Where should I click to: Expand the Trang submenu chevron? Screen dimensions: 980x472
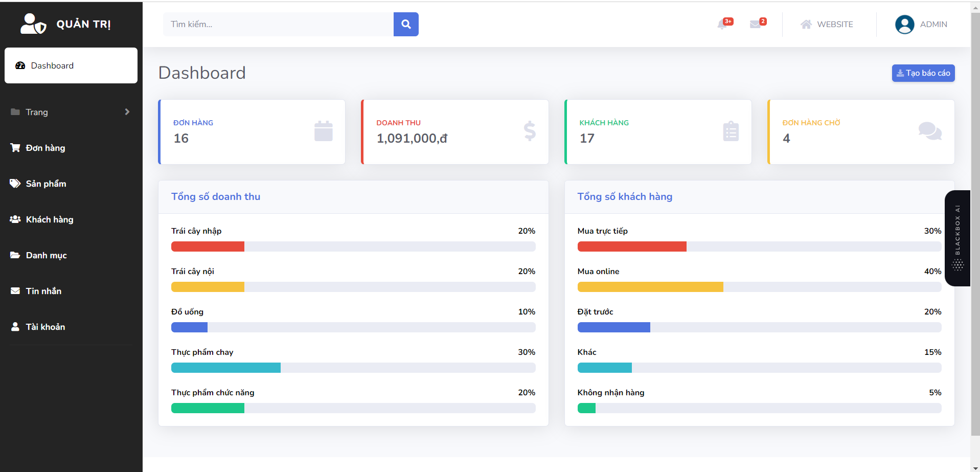[x=127, y=112]
